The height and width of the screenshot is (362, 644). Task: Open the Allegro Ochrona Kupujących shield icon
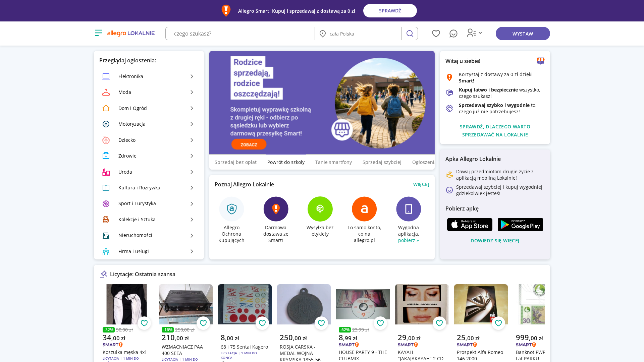(231, 209)
